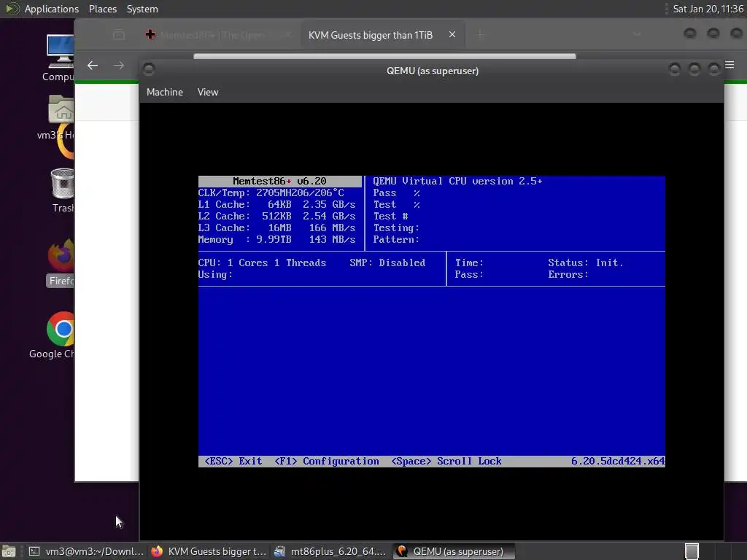Click the <F1> Configuration text in Memtest
Image resolution: width=747 pixels, height=560 pixels.
[x=327, y=461]
